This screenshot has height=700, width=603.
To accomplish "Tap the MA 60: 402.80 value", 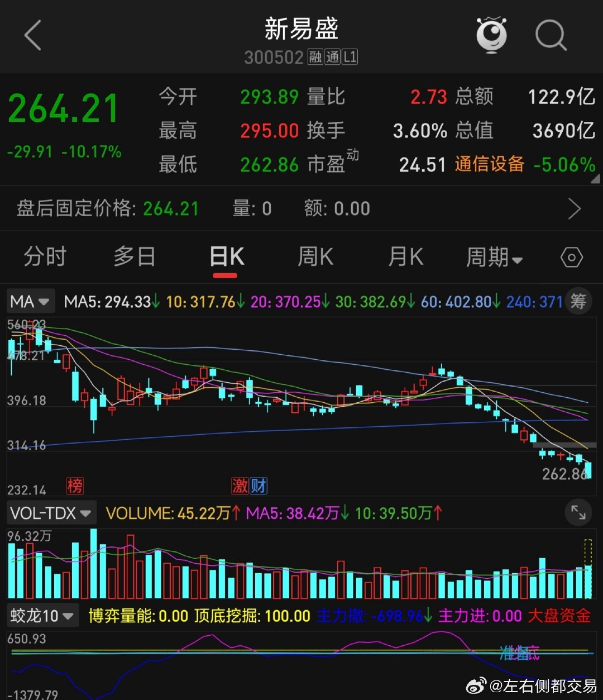I will (461, 302).
